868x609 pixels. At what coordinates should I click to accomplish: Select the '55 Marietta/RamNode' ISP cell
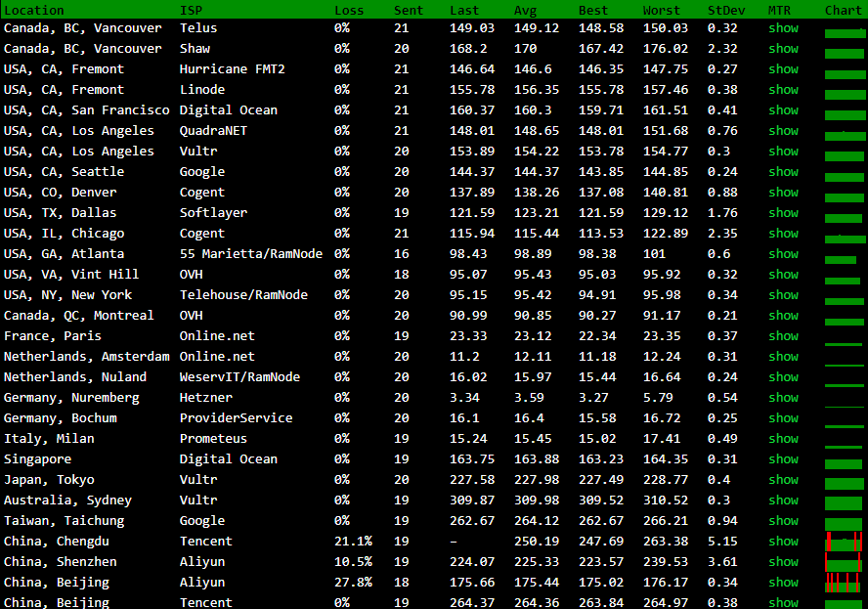tap(251, 253)
